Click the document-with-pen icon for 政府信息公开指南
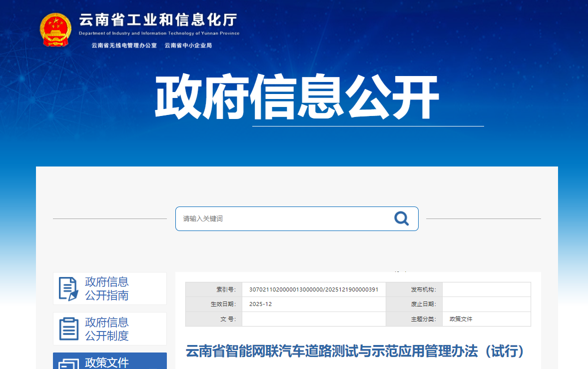The width and height of the screenshot is (588, 369). [68, 288]
